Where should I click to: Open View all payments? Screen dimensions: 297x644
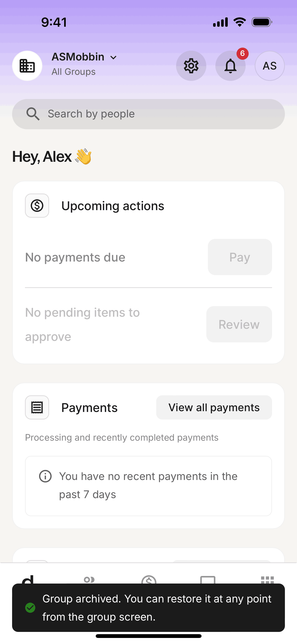(214, 407)
